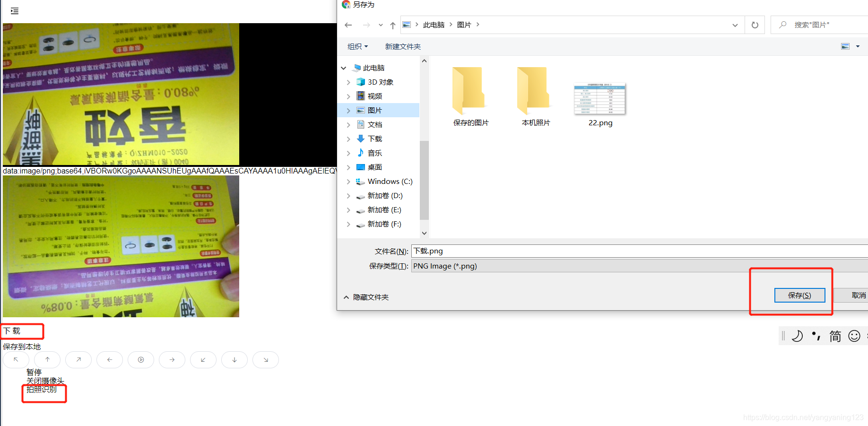Collapse the 此电脑 tree node
This screenshot has width=868, height=426.
[344, 68]
